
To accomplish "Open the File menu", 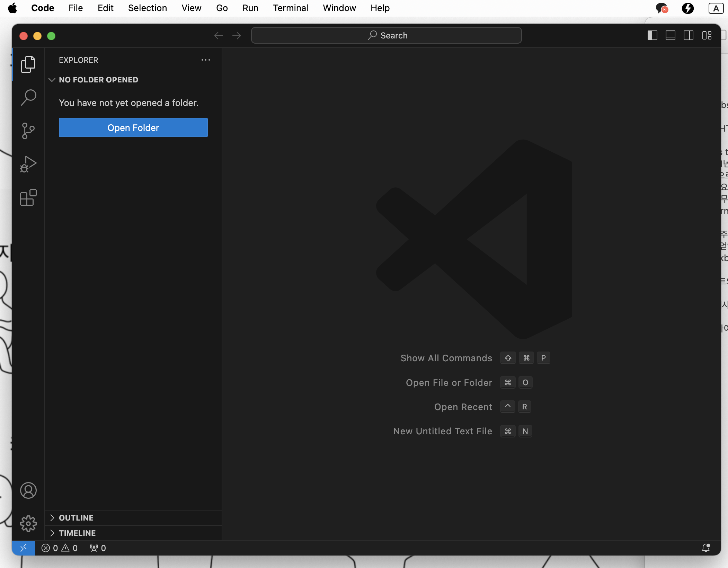I will point(76,8).
